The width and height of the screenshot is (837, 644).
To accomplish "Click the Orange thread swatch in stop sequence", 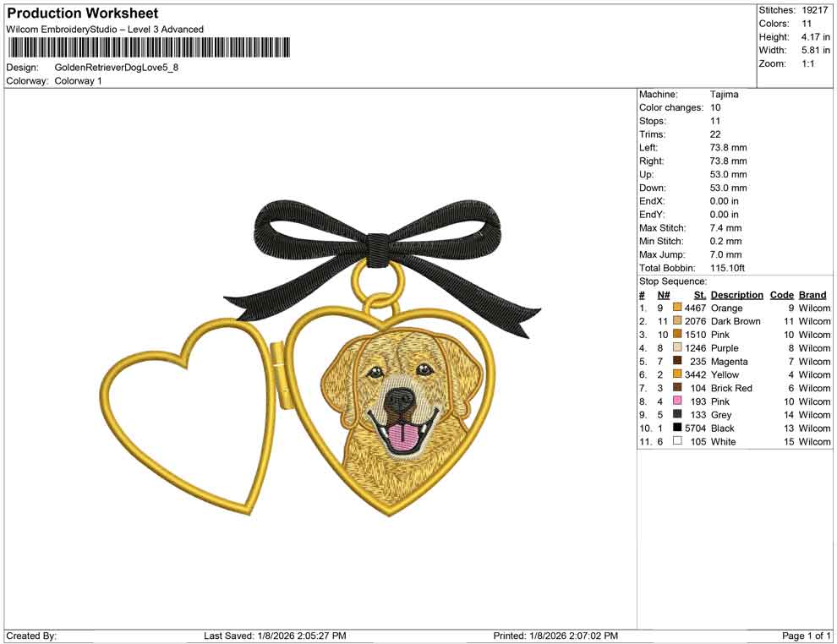I will pyautogui.click(x=675, y=308).
